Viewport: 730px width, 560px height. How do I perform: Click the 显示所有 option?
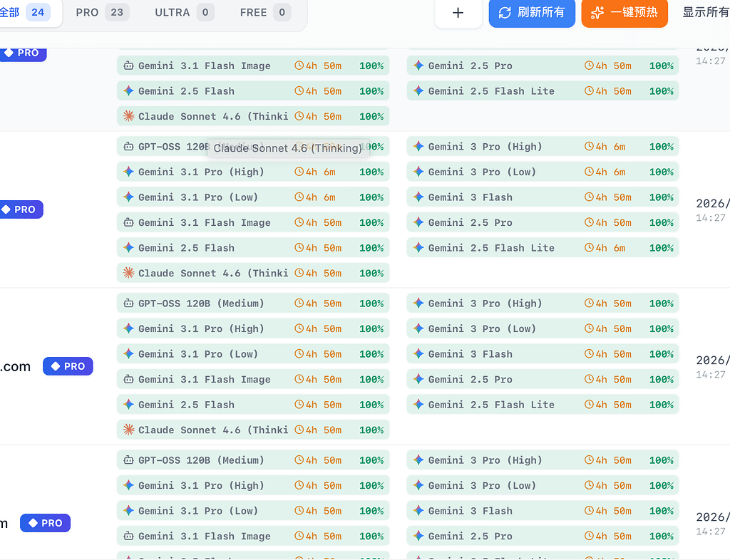point(706,13)
